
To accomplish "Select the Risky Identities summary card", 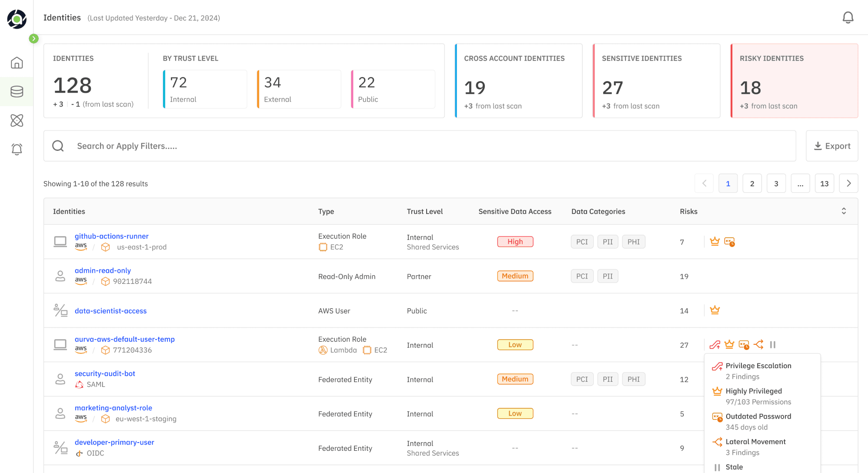I will pyautogui.click(x=794, y=81).
